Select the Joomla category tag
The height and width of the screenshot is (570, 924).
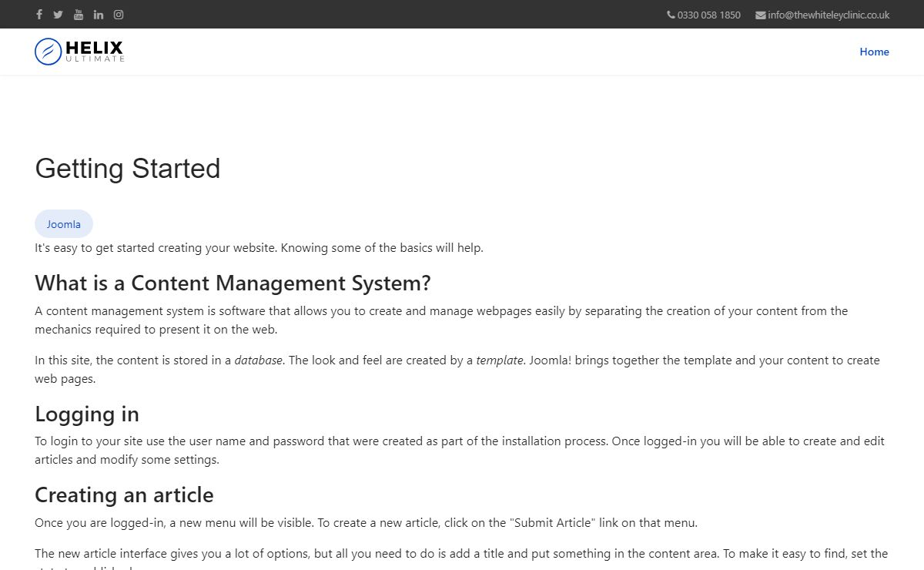(x=64, y=224)
